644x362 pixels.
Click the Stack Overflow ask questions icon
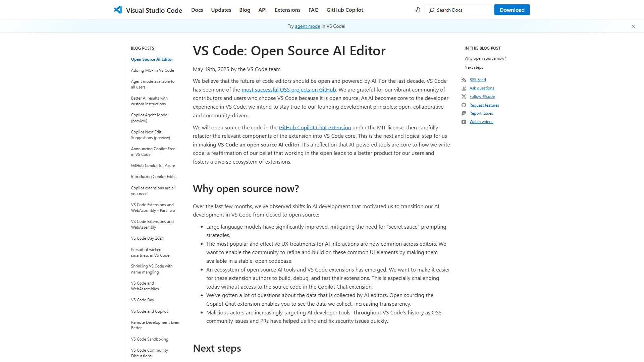click(464, 88)
